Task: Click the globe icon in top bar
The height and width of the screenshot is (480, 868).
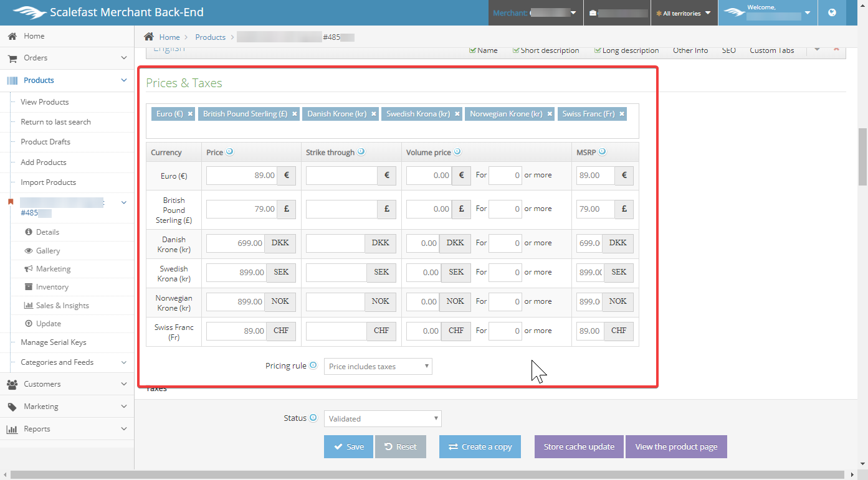Action: click(832, 12)
